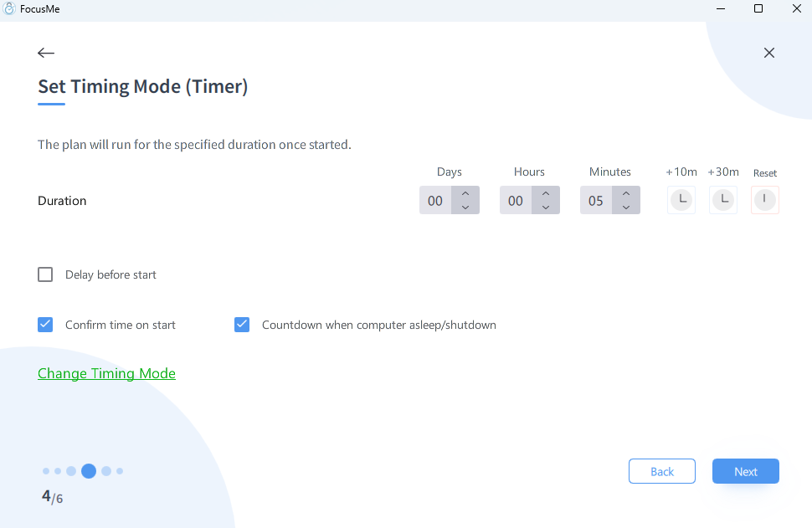The image size is (812, 528).
Task: Close the wizard with the X icon
Action: pyautogui.click(x=769, y=53)
